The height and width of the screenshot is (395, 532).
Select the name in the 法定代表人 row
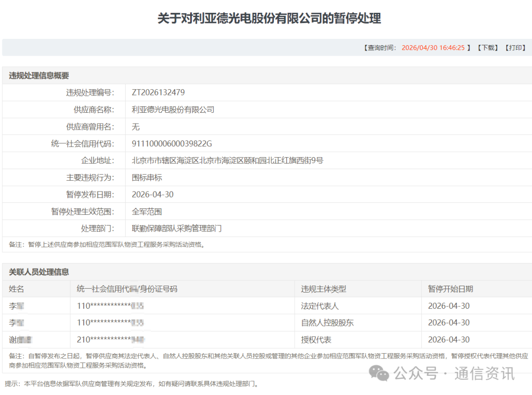click(x=16, y=306)
